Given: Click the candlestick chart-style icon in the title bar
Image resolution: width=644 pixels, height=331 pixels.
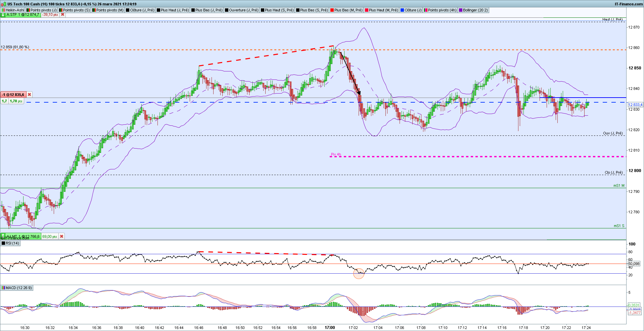Looking at the screenshot, I should pyautogui.click(x=3, y=4).
